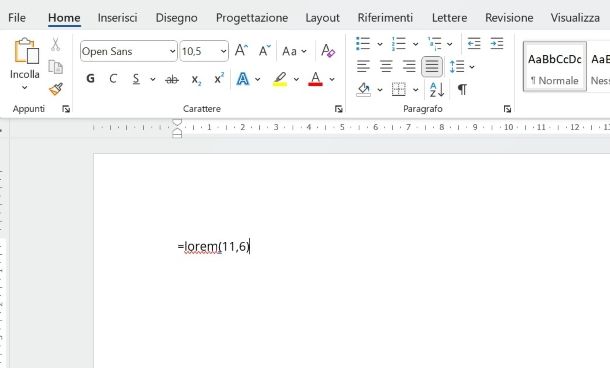This screenshot has width=610, height=368.
Task: Open Paragrafo dialog launcher
Action: coord(507,109)
